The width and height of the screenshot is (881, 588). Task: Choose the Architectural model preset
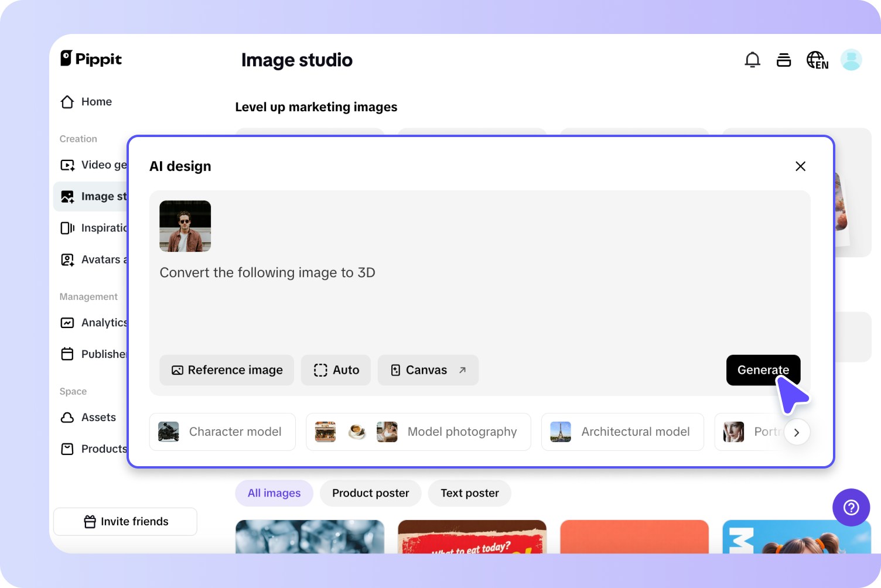tap(622, 432)
